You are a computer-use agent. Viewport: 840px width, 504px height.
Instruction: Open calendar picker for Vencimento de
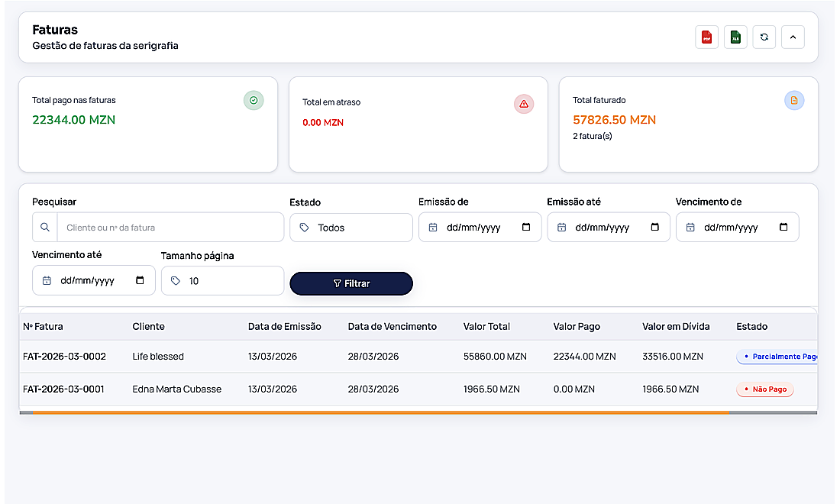coord(783,228)
